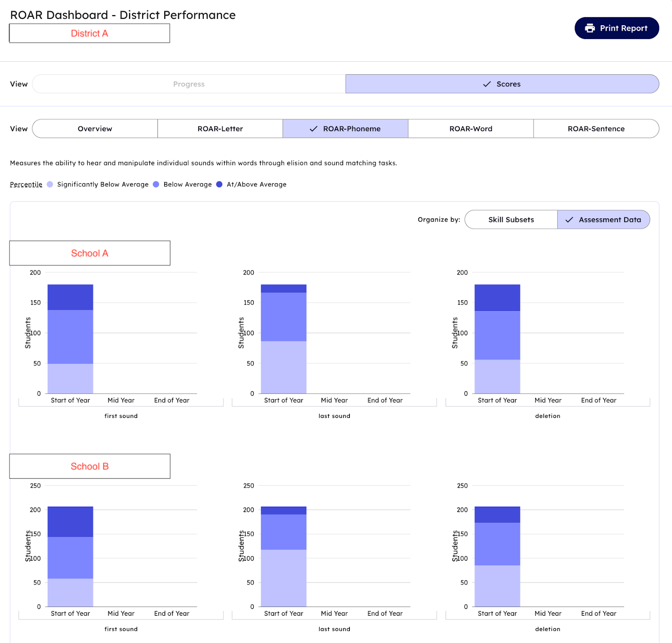Image resolution: width=672 pixels, height=643 pixels.
Task: Switch to the ROAR-Letter tab
Action: [220, 129]
